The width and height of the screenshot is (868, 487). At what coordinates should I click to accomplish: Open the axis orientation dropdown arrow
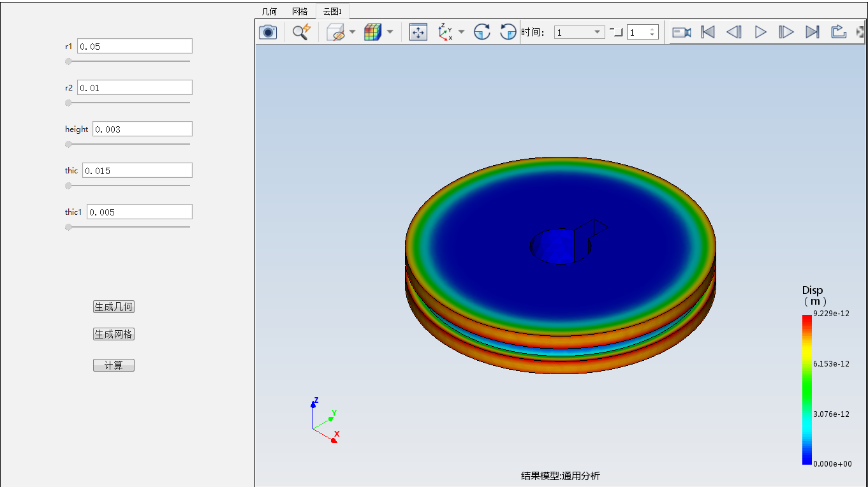(x=461, y=32)
